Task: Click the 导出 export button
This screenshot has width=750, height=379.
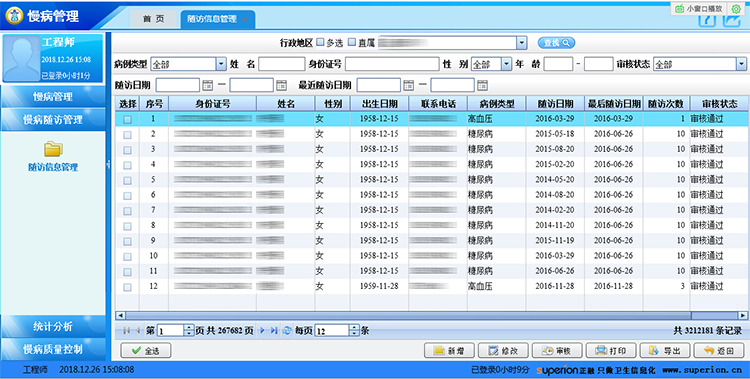Action: 665,351
